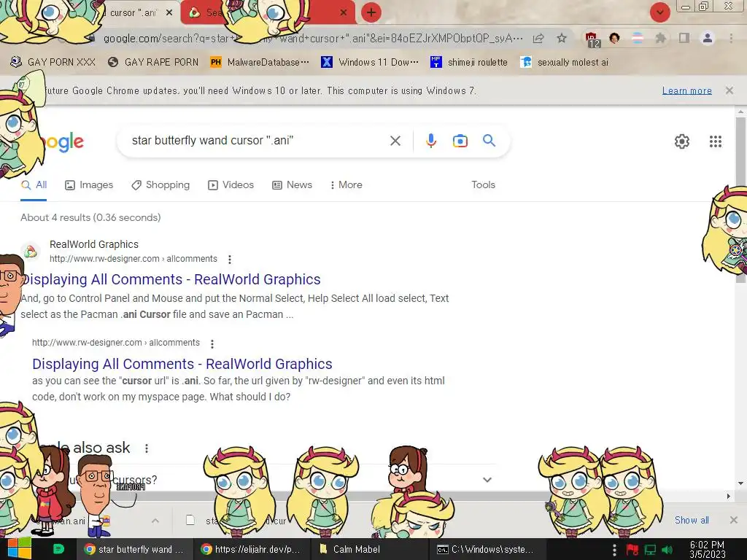This screenshot has height=560, width=747.
Task: Select the Images search tab
Action: click(x=89, y=184)
